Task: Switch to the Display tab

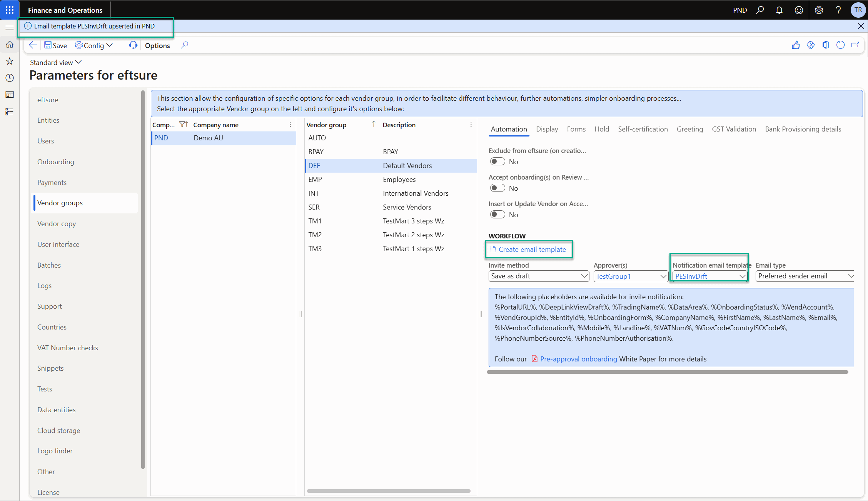Action: click(547, 129)
